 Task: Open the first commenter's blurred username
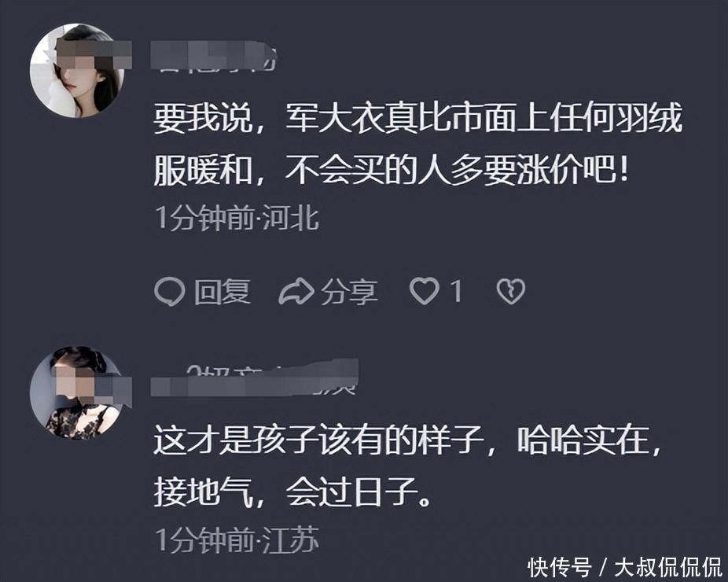(x=215, y=57)
